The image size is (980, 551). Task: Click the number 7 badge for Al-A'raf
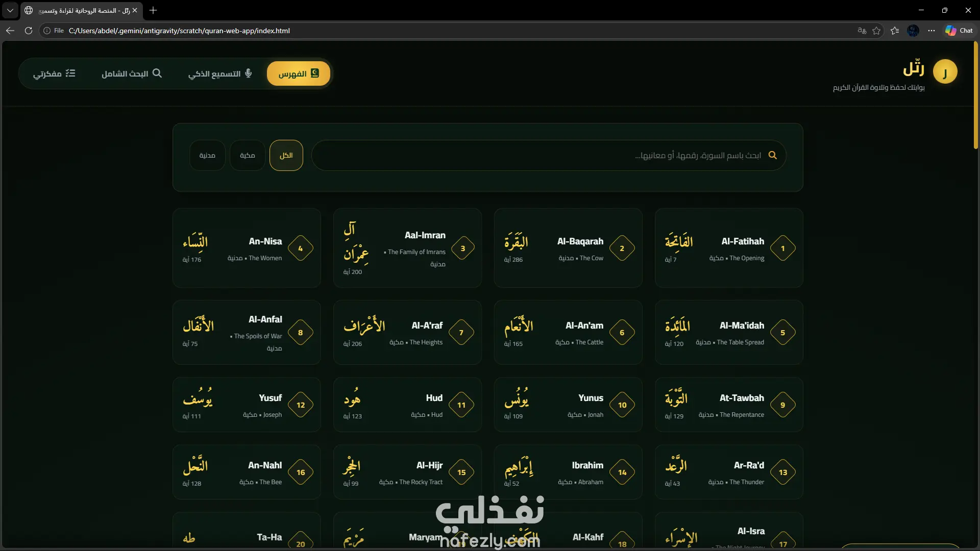(461, 333)
